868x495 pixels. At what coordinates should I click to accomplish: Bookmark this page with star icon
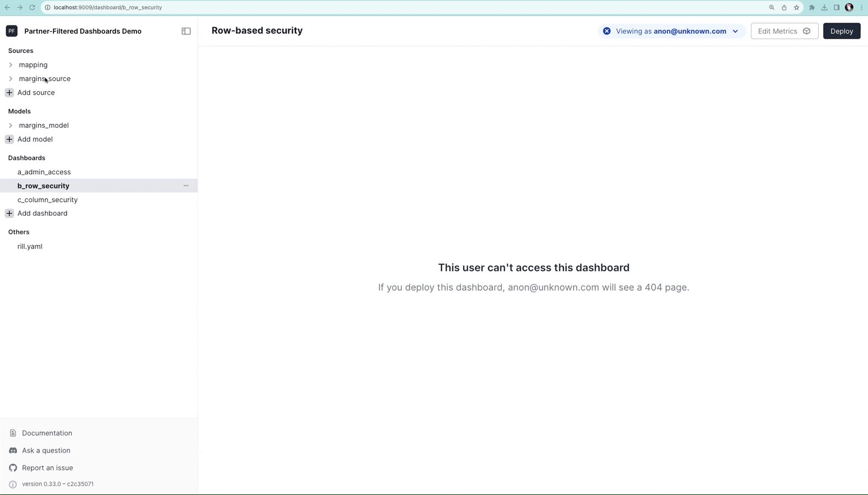(797, 8)
